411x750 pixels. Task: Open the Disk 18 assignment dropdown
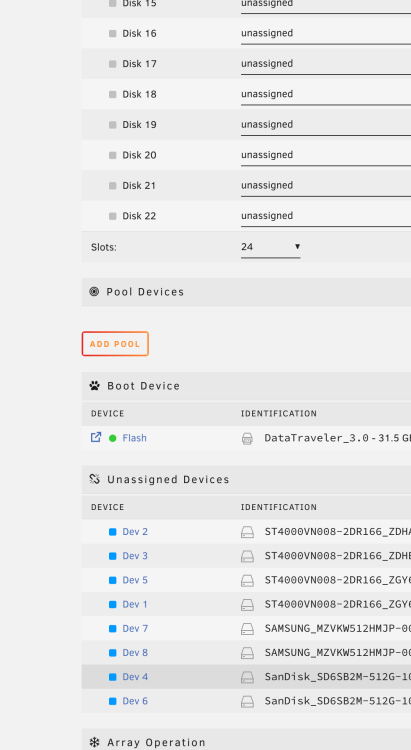click(x=326, y=94)
